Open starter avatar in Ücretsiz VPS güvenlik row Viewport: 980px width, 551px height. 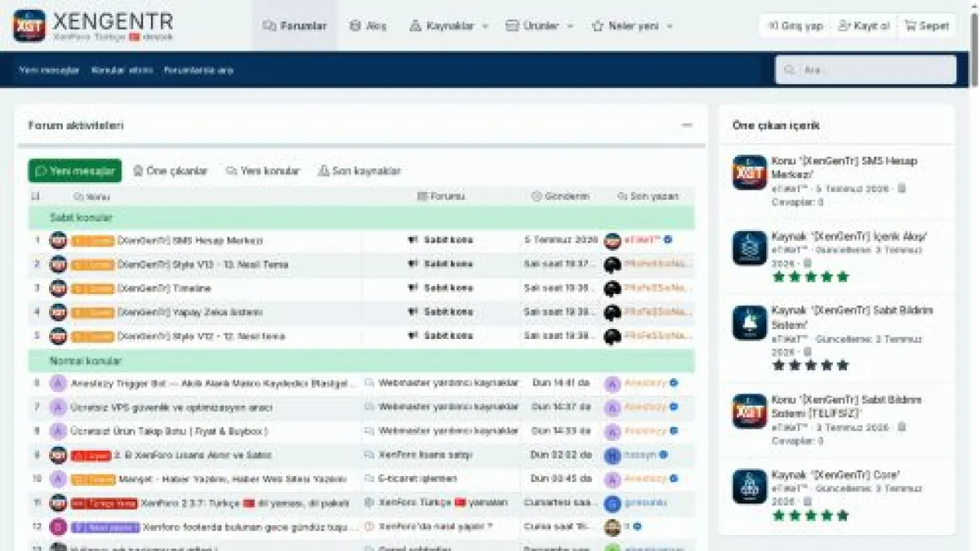coord(58,407)
